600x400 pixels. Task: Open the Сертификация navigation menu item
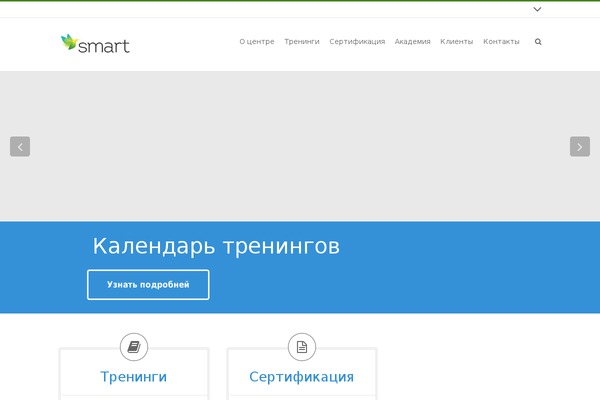[357, 41]
